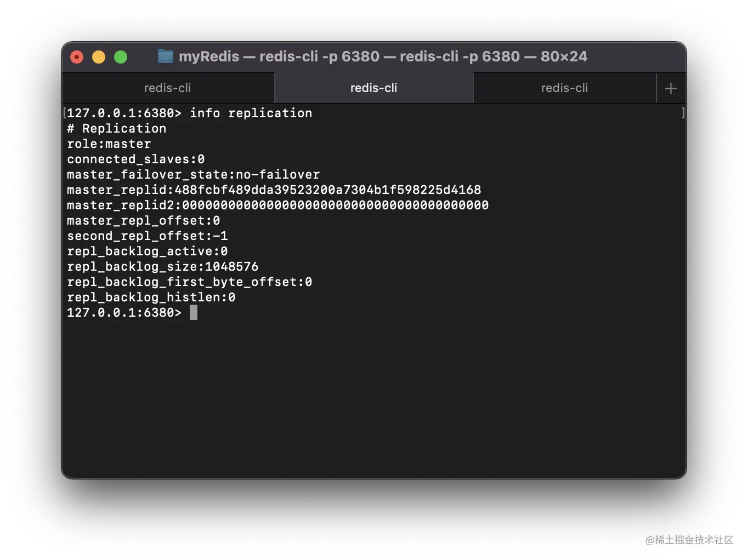Viewport: 748px width, 560px height.
Task: Select the active middle redis-cli tab
Action: click(373, 88)
